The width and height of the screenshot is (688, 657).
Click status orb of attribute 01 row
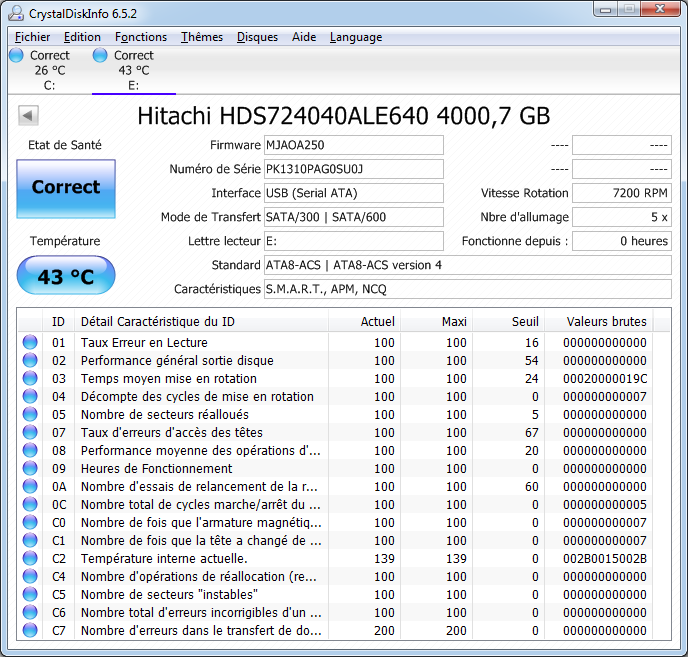pos(30,342)
